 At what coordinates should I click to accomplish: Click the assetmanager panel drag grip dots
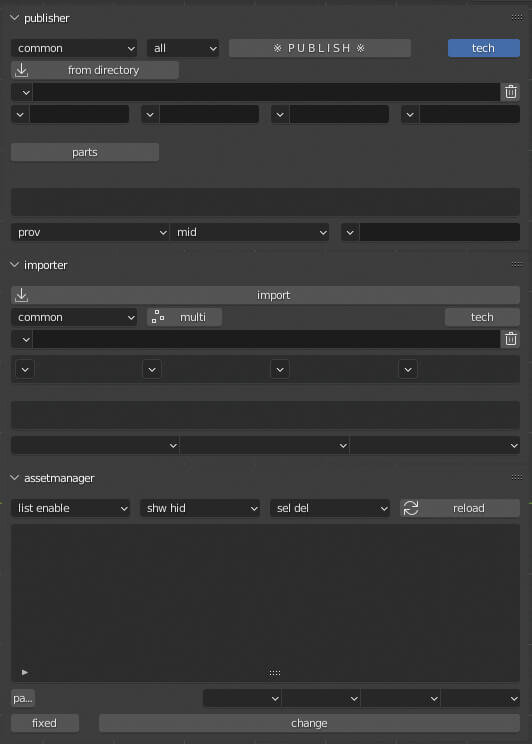pos(517,477)
